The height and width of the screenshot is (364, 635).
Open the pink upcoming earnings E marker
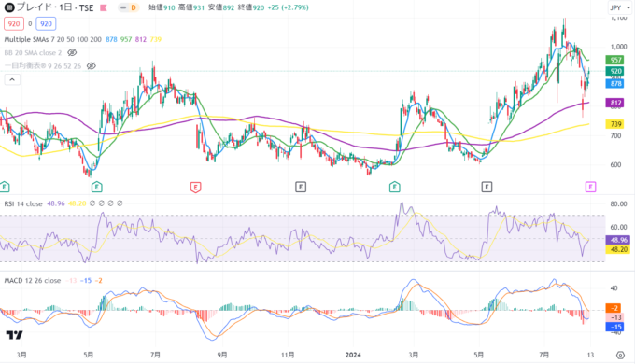pos(590,187)
